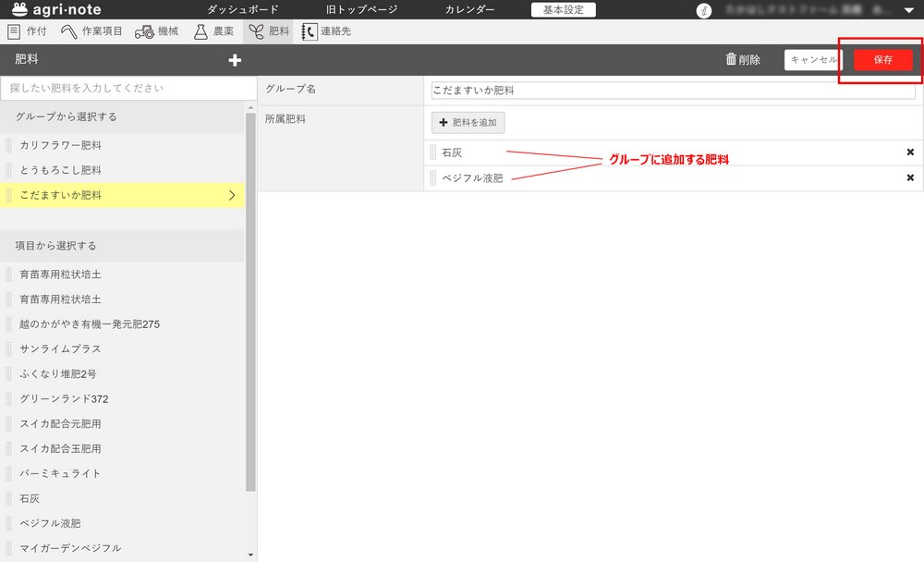Go to ダッシュボード menu
924x562 pixels.
point(243,10)
